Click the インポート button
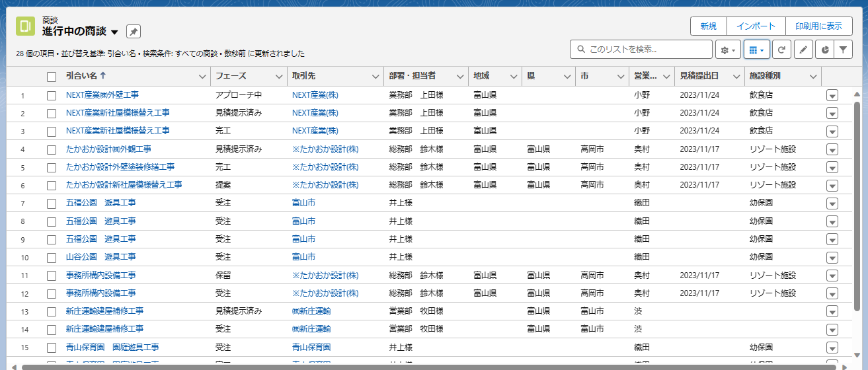 [x=756, y=26]
